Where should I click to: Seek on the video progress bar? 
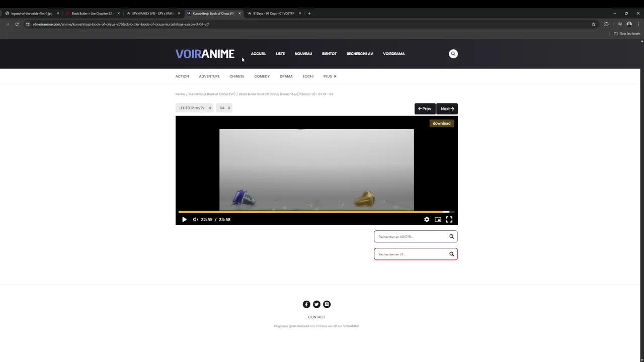click(316, 212)
